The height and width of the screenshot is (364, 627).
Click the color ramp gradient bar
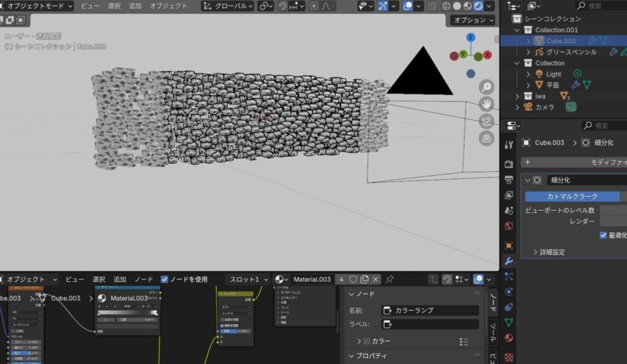coord(127,313)
